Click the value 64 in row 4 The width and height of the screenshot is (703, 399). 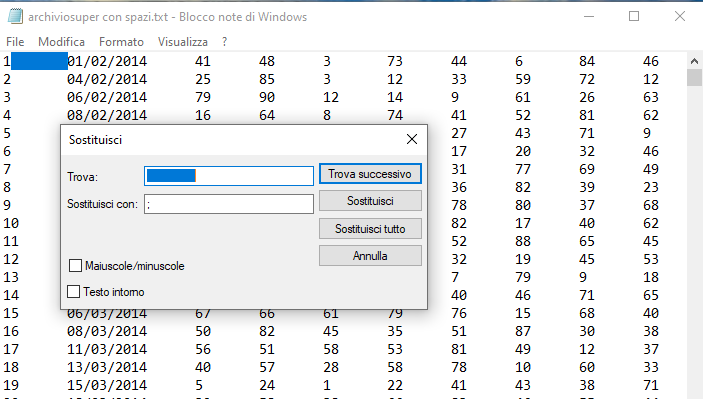pyautogui.click(x=267, y=115)
